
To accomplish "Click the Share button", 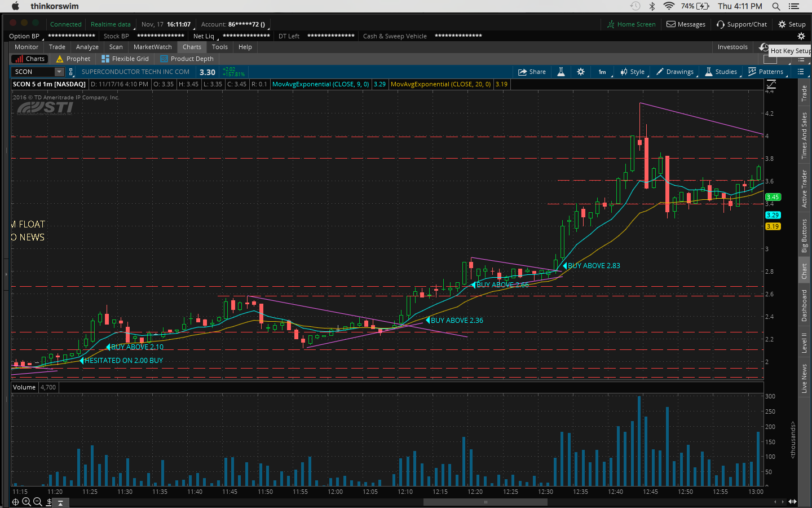I will coord(532,72).
